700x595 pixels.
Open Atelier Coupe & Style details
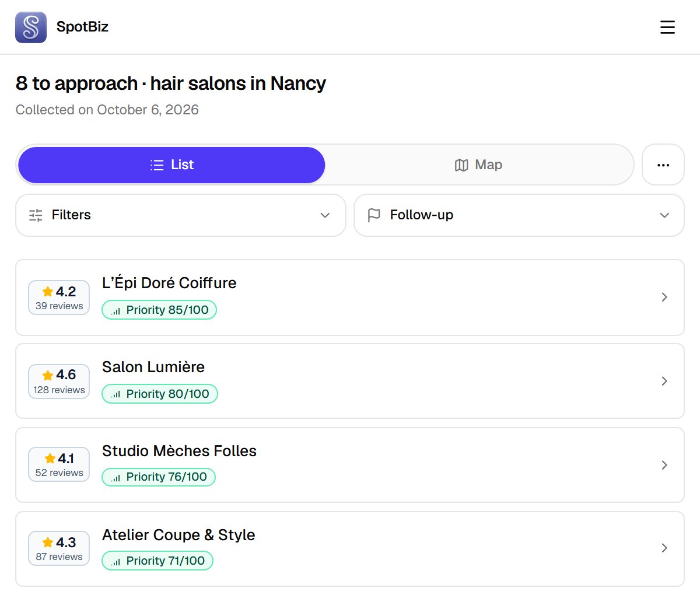(x=350, y=549)
